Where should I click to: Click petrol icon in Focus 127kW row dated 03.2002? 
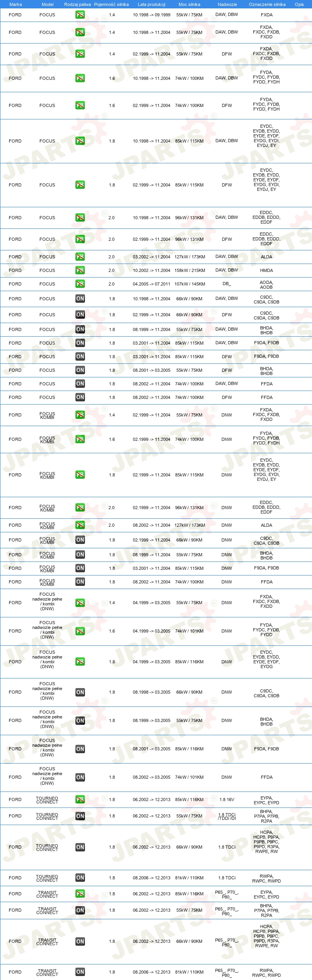80,257
